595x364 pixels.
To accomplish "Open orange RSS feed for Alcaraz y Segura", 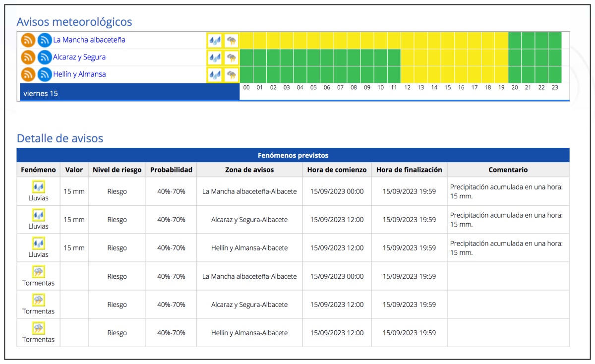I will 28,58.
